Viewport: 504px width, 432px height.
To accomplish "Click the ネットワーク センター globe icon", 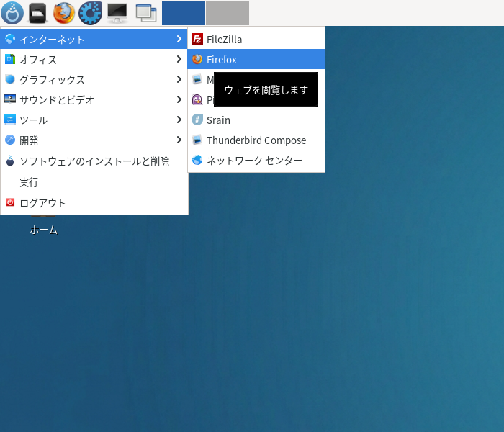I will 197,160.
